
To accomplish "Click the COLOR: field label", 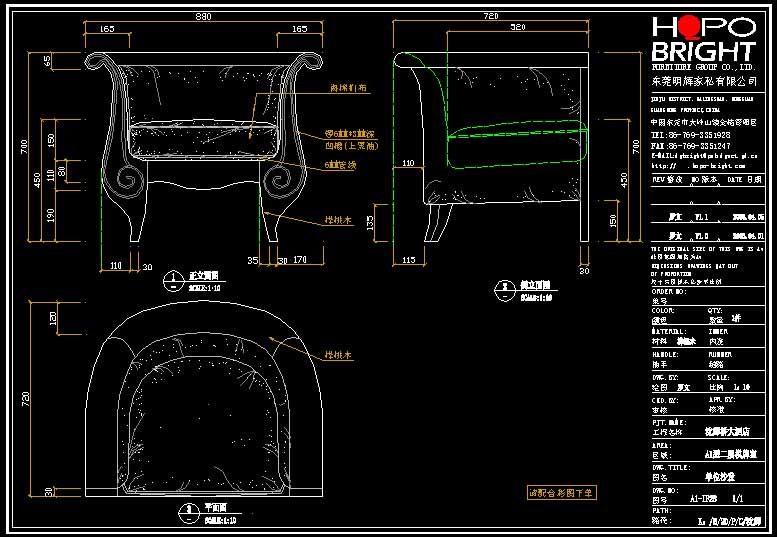I will pos(663,311).
